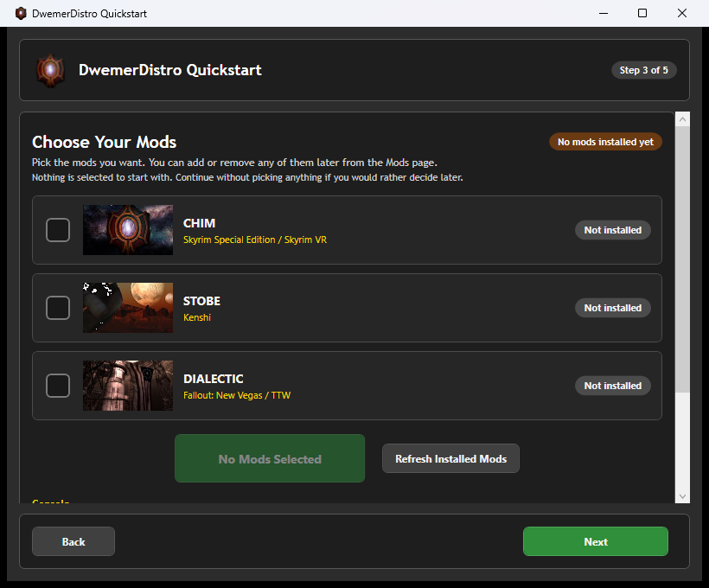709x588 pixels.
Task: Click the DwemerDistro Quickstart header title
Action: 170,70
